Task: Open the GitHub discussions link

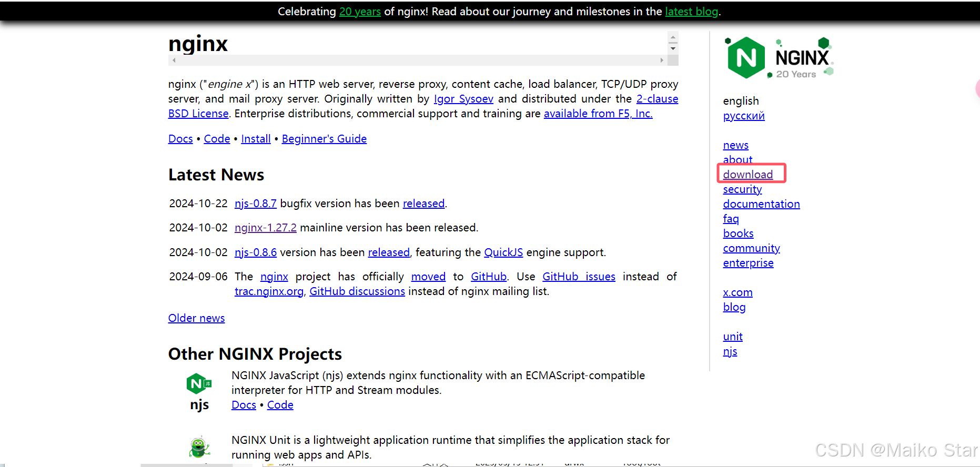Action: [357, 291]
